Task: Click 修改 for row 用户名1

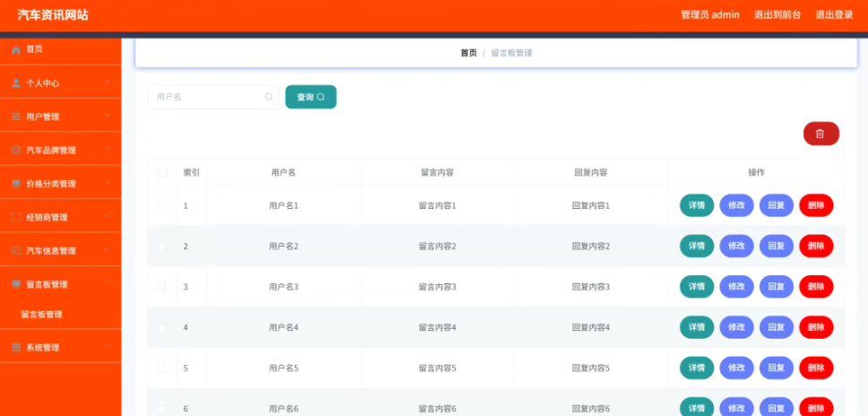Action: [x=736, y=205]
